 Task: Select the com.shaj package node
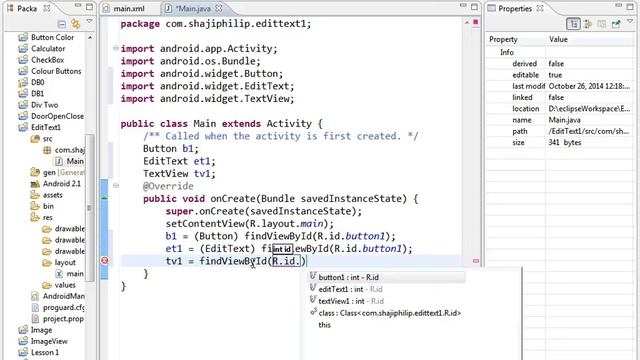click(69, 150)
